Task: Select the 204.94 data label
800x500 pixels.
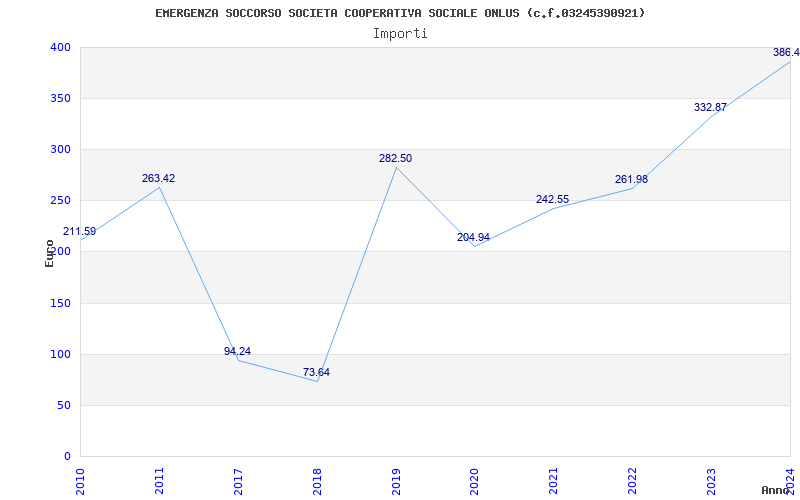Action: (x=473, y=237)
